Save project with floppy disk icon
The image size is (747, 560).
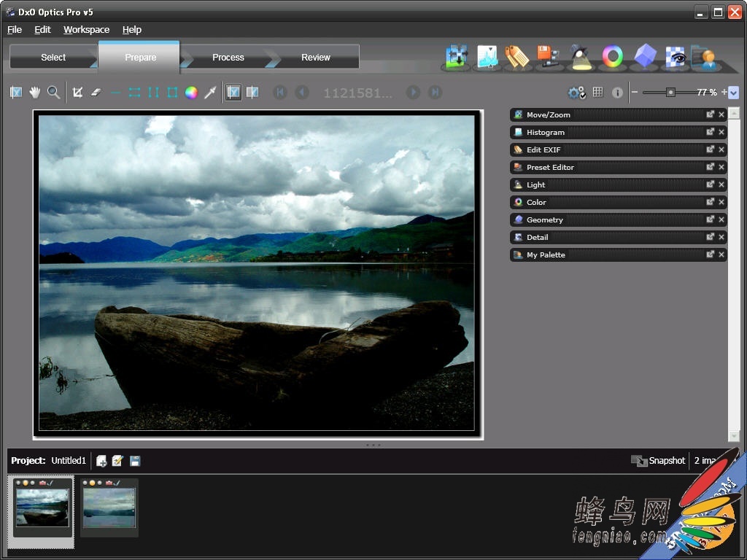click(135, 461)
